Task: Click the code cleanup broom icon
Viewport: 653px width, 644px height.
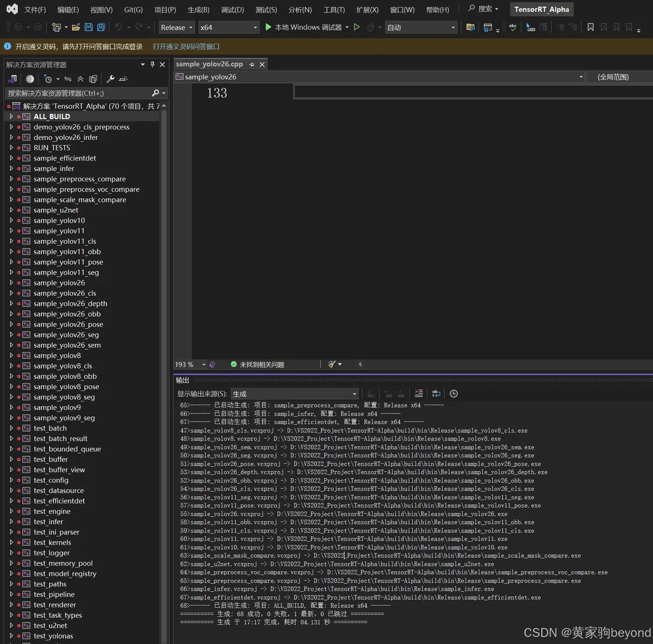Action: 332,364
